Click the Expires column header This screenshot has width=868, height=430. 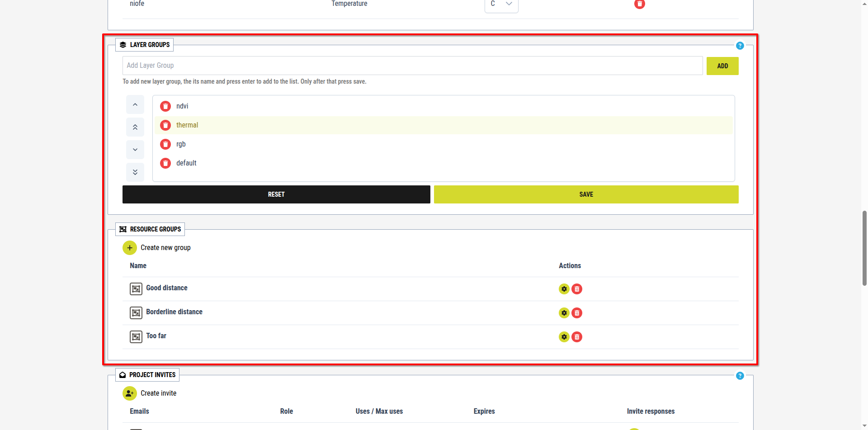point(484,411)
